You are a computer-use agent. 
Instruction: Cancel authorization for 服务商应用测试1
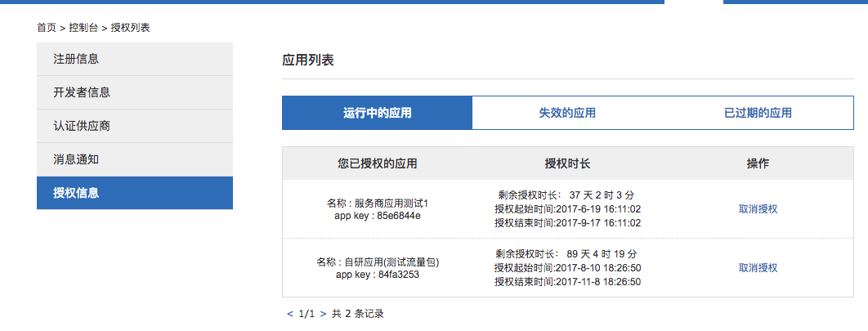point(758,209)
